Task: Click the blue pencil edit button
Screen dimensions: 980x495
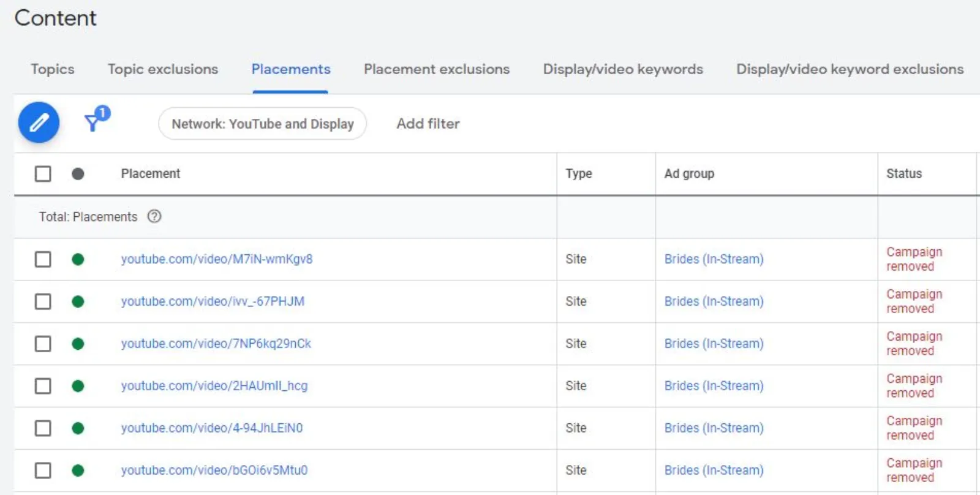Action: (x=39, y=123)
